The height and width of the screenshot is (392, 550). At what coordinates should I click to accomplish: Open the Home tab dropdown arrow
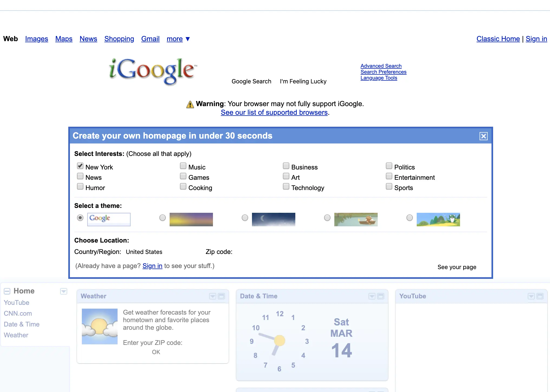(x=64, y=291)
